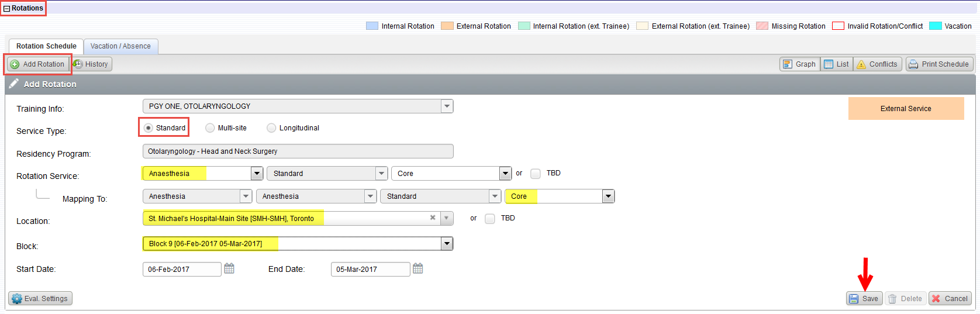Expand the Training Info dropdown
The width and height of the screenshot is (980, 314).
[447, 106]
